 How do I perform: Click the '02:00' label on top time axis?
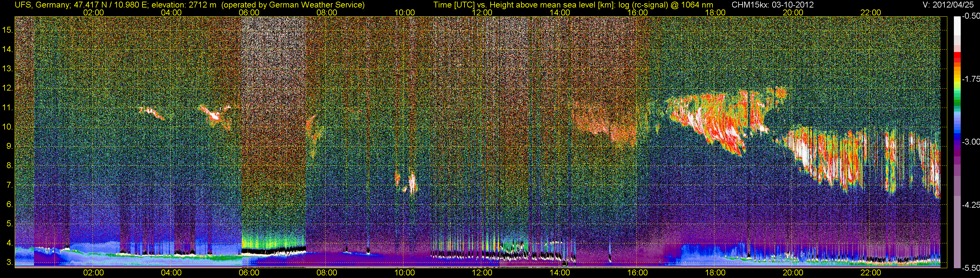click(93, 12)
